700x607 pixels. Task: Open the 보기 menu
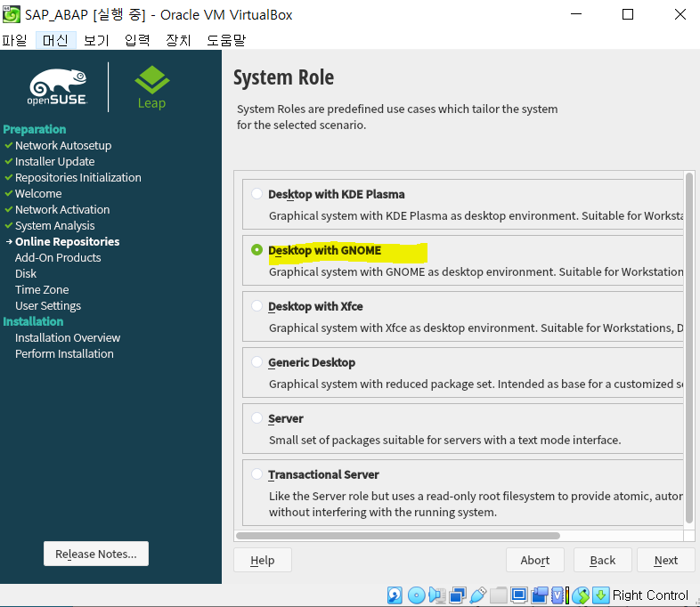[96, 40]
